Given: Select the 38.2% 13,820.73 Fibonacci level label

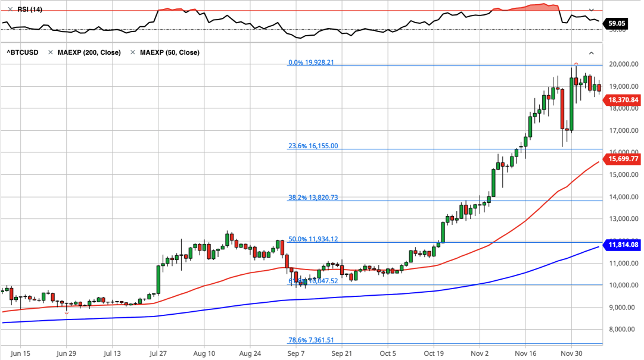Looking at the screenshot, I should tap(313, 197).
